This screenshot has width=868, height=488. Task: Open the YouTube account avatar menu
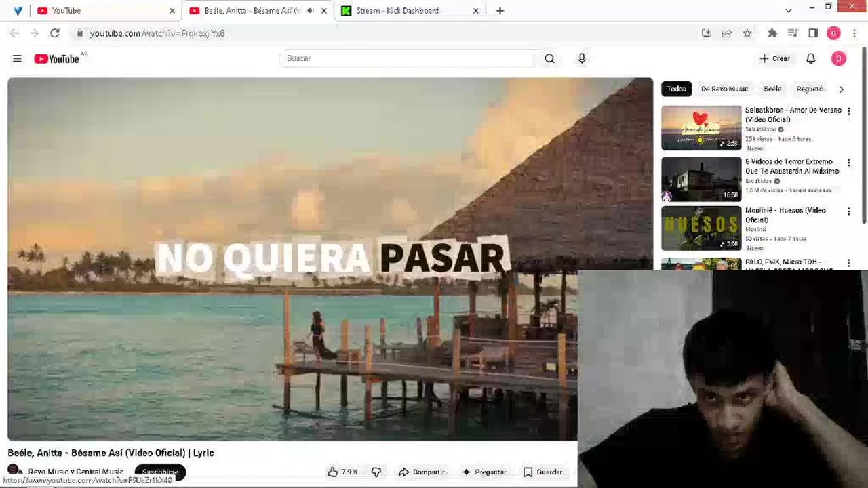point(838,59)
